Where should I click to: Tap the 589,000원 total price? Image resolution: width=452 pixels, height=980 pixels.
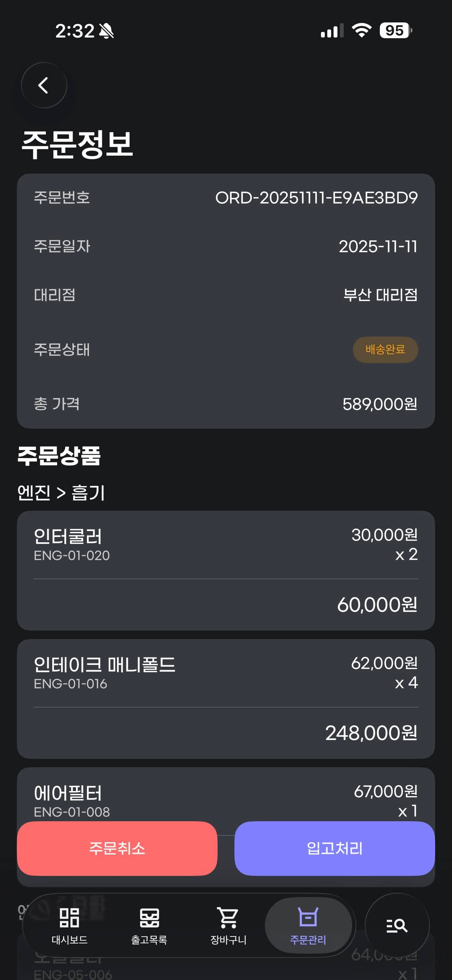[379, 404]
